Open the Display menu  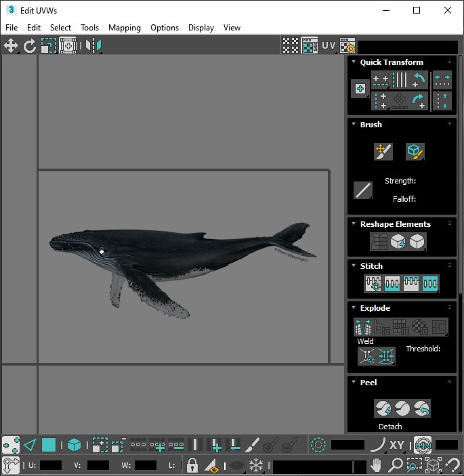[x=201, y=28]
